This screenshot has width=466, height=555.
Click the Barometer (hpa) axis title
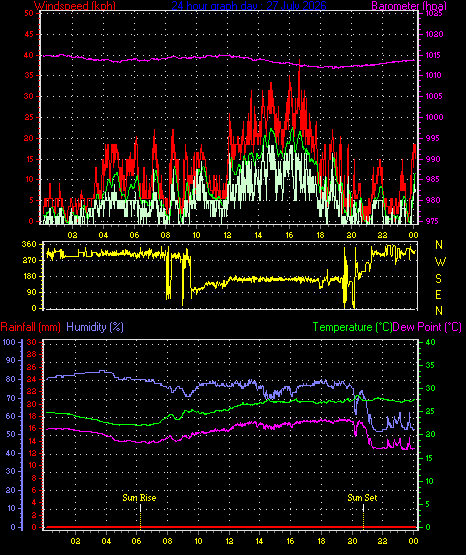(409, 6)
